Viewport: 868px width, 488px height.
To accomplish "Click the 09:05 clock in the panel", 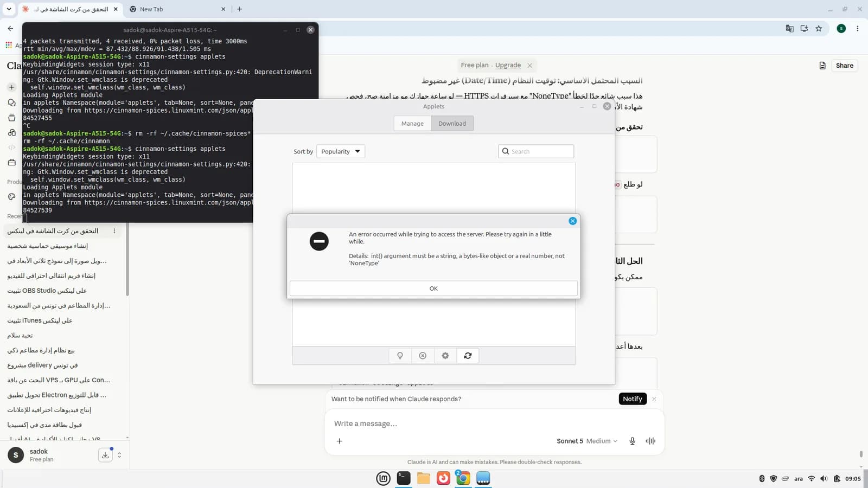I will (x=853, y=479).
